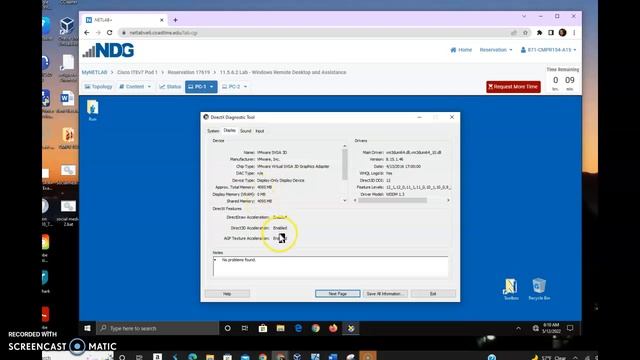Image resolution: width=640 pixels, height=360 pixels.
Task: Open the Toolbox folder on remote desktop
Action: (x=511, y=289)
